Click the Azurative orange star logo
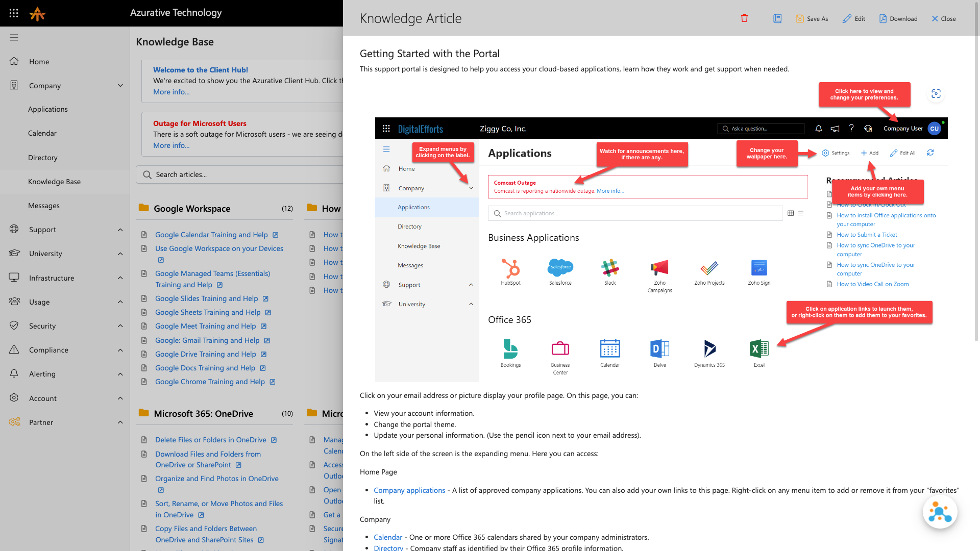The width and height of the screenshot is (980, 551). pos(37,13)
